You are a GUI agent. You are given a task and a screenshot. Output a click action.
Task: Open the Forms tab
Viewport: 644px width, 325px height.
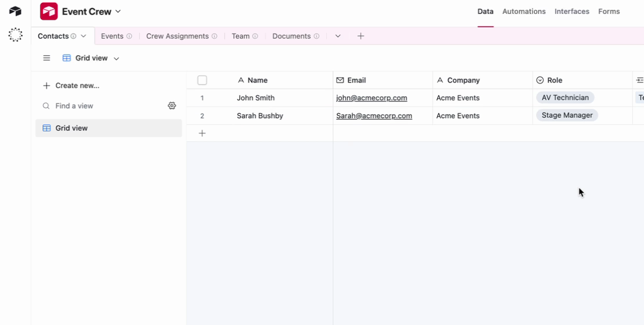609,12
